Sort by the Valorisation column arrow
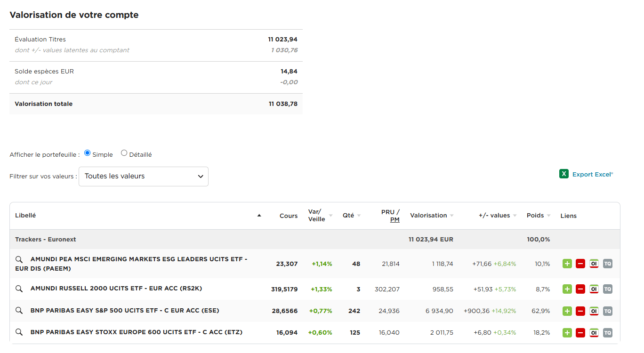644x353 pixels. [452, 216]
